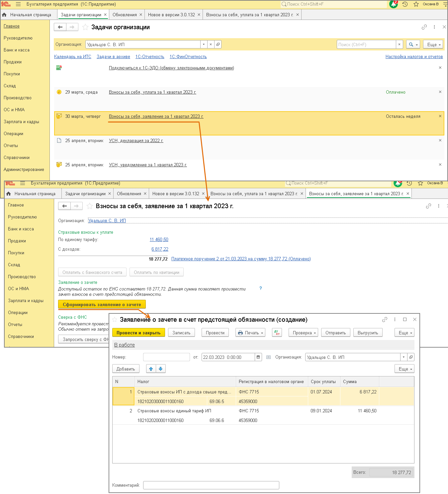
Task: Copy link icon on Задачи организации page
Action: [424, 27]
